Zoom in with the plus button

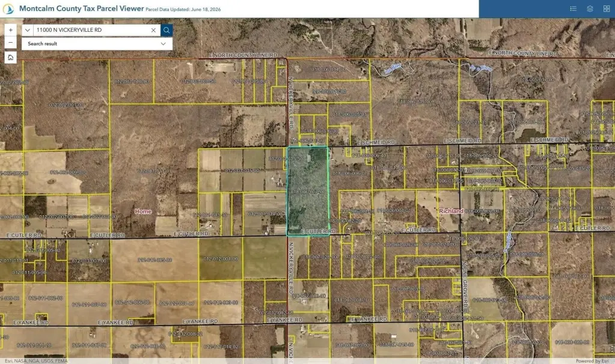point(11,30)
